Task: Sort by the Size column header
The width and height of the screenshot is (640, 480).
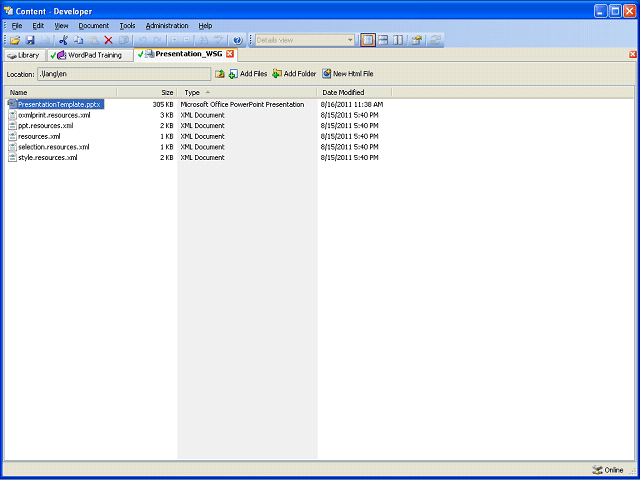Action: click(147, 92)
